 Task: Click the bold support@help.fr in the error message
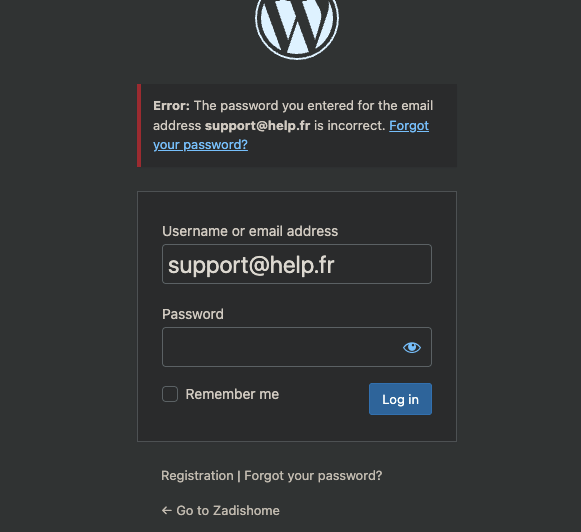tap(257, 126)
